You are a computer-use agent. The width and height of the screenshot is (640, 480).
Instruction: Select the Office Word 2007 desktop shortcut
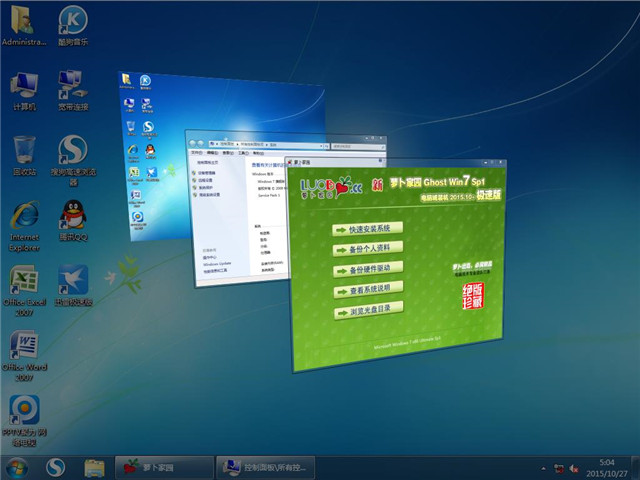[24, 356]
